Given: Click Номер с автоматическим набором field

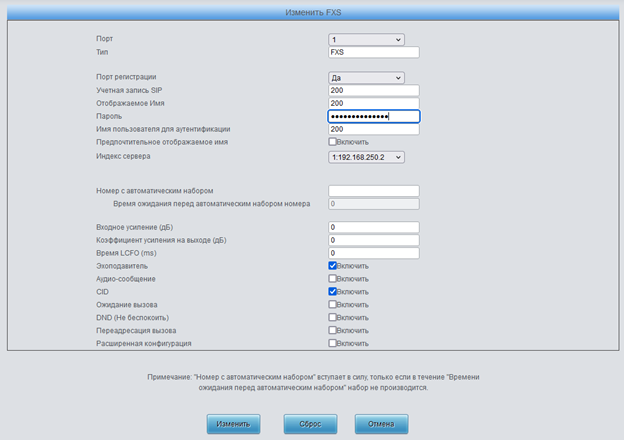Looking at the screenshot, I should pos(374,191).
